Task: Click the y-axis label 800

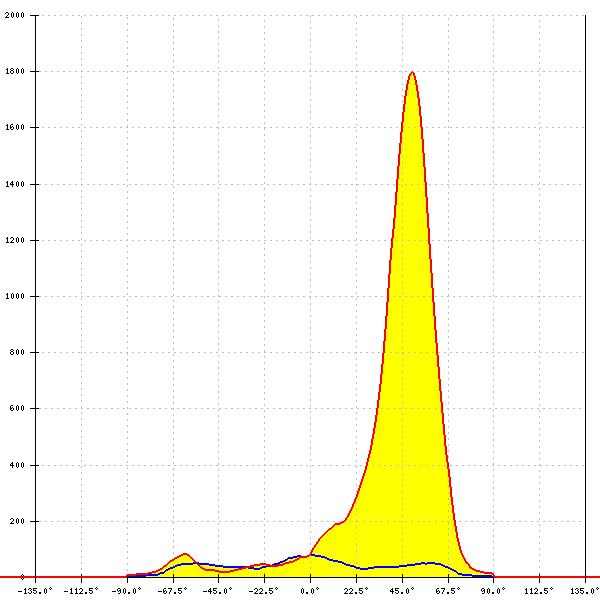Action: [x=17, y=352]
